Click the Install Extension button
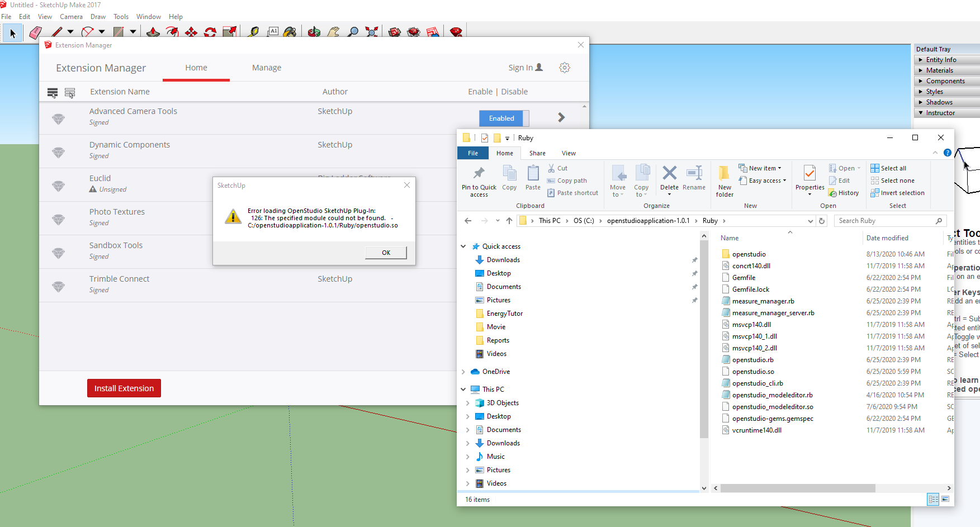The width and height of the screenshot is (980, 527). [x=124, y=388]
